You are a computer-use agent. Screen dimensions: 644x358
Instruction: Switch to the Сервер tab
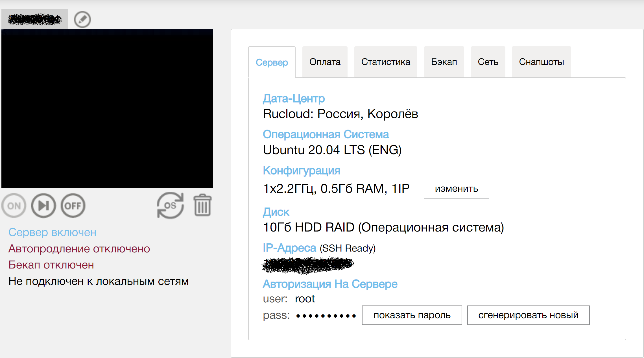pyautogui.click(x=272, y=62)
